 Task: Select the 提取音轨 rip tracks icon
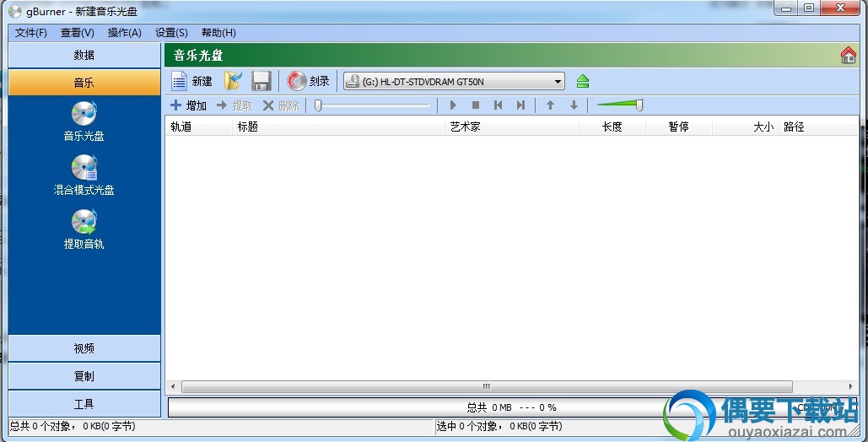coord(84,222)
